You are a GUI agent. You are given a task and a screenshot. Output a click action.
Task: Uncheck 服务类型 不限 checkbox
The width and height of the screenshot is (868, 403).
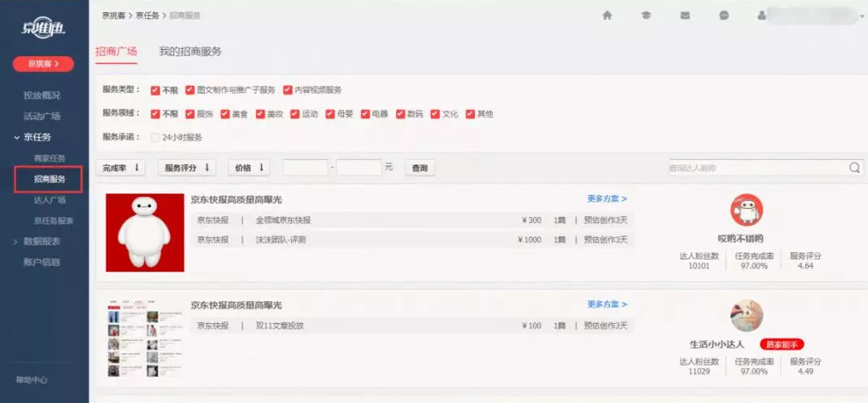[155, 91]
